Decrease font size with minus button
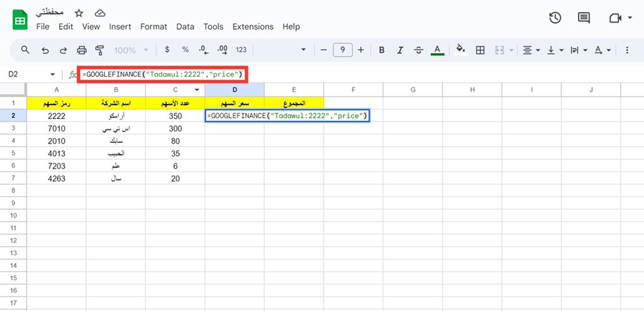644x311 pixels. pos(324,50)
